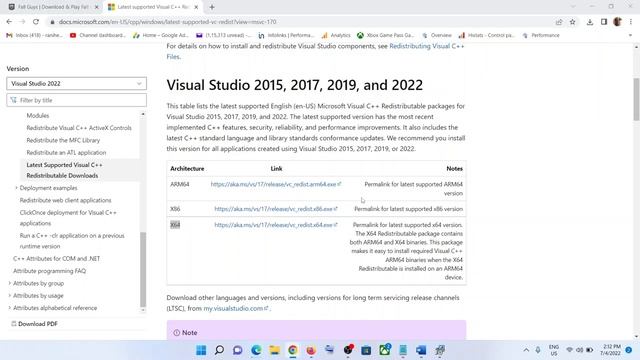This screenshot has width=640, height=360.
Task: Click the Chrome profile avatar
Action: [x=617, y=22]
